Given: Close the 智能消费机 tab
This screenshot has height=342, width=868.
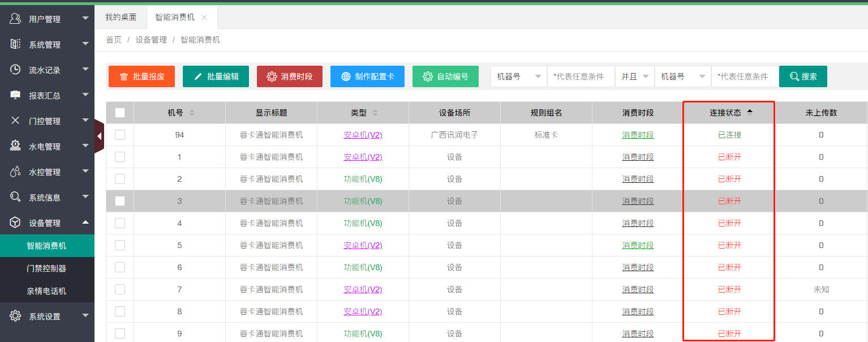Looking at the screenshot, I should pos(204,18).
